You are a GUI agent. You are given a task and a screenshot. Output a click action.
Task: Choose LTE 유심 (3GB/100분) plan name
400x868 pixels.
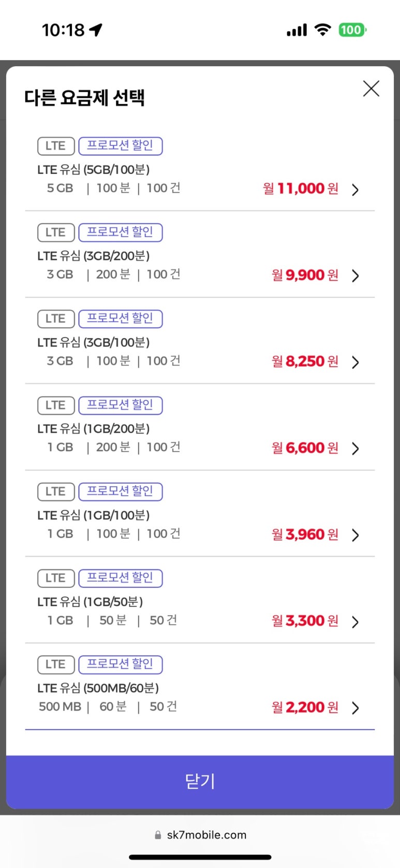pyautogui.click(x=94, y=342)
